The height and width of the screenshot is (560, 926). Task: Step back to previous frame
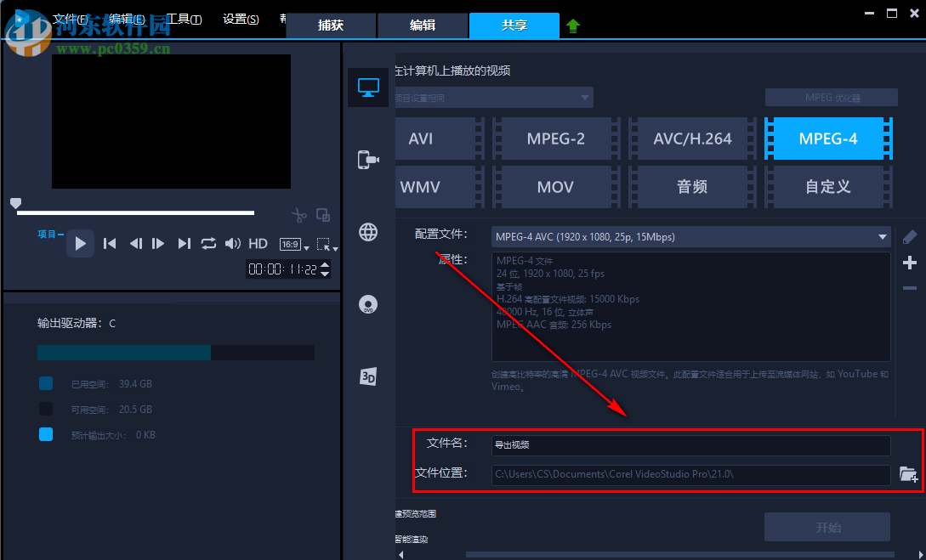136,244
